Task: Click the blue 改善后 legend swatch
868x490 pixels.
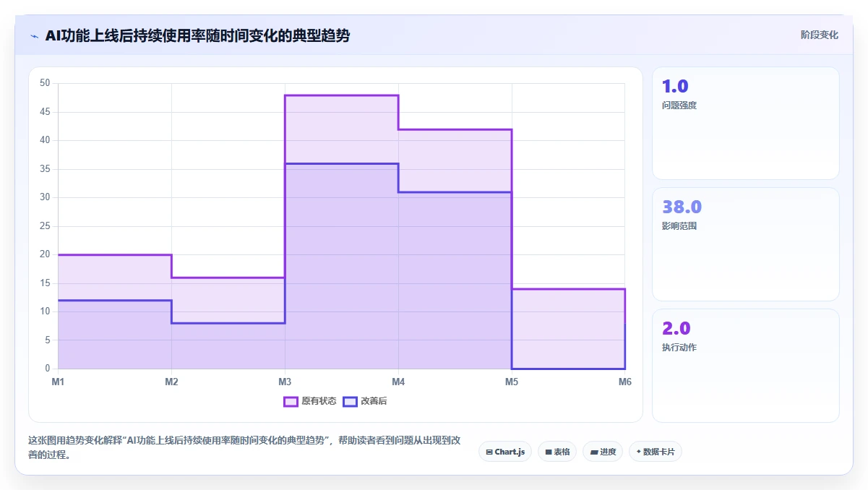Action: pos(350,401)
